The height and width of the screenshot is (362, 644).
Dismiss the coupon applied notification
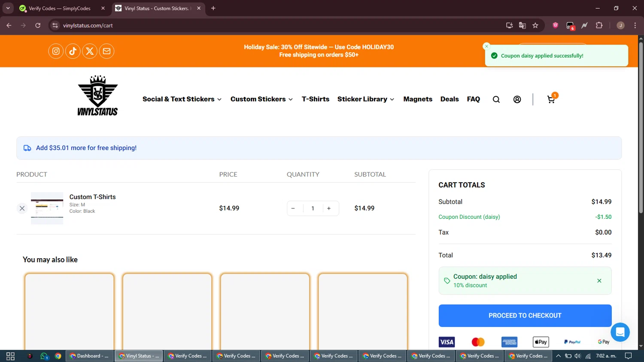tap(486, 46)
